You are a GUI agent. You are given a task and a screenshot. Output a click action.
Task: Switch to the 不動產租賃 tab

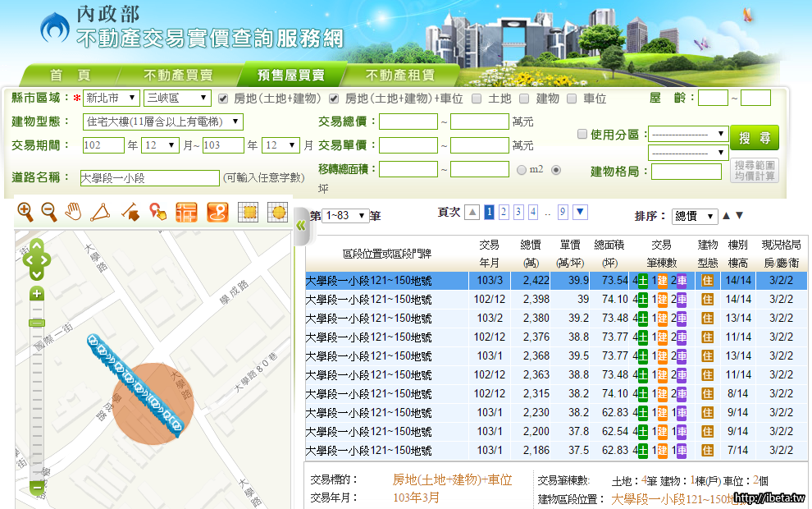click(x=399, y=75)
